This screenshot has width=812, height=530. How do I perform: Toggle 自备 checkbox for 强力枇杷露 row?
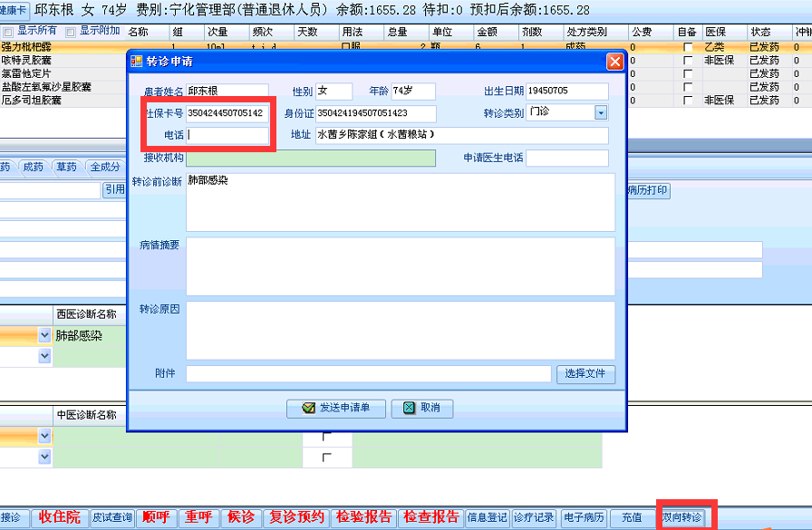(x=688, y=47)
